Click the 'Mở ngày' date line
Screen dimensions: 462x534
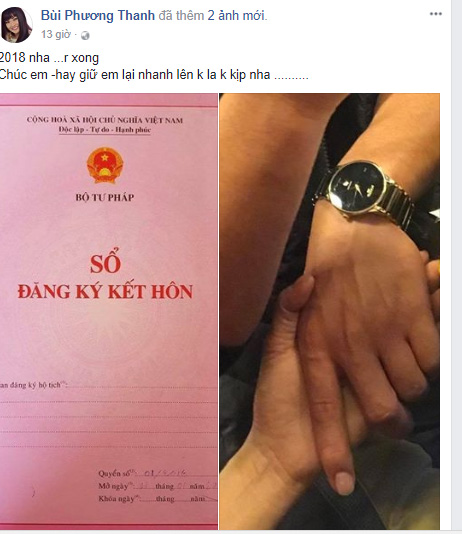point(157,486)
